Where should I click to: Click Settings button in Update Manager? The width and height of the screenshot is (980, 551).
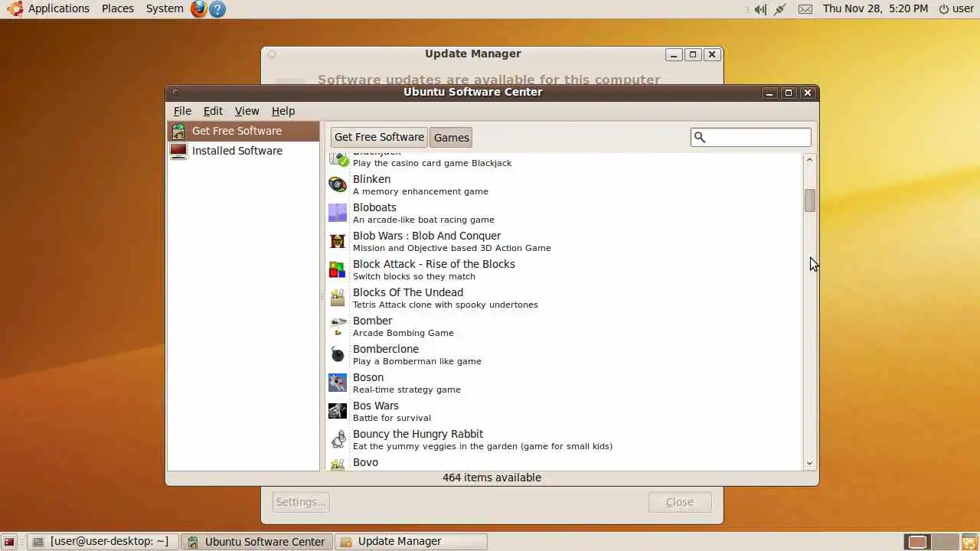coord(301,502)
